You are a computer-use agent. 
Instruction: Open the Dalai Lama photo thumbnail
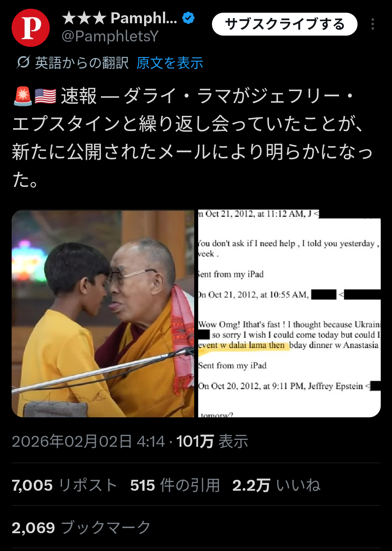click(x=103, y=313)
